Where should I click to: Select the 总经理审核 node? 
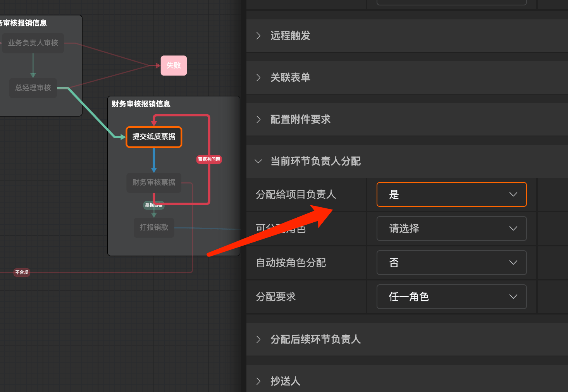tap(33, 88)
